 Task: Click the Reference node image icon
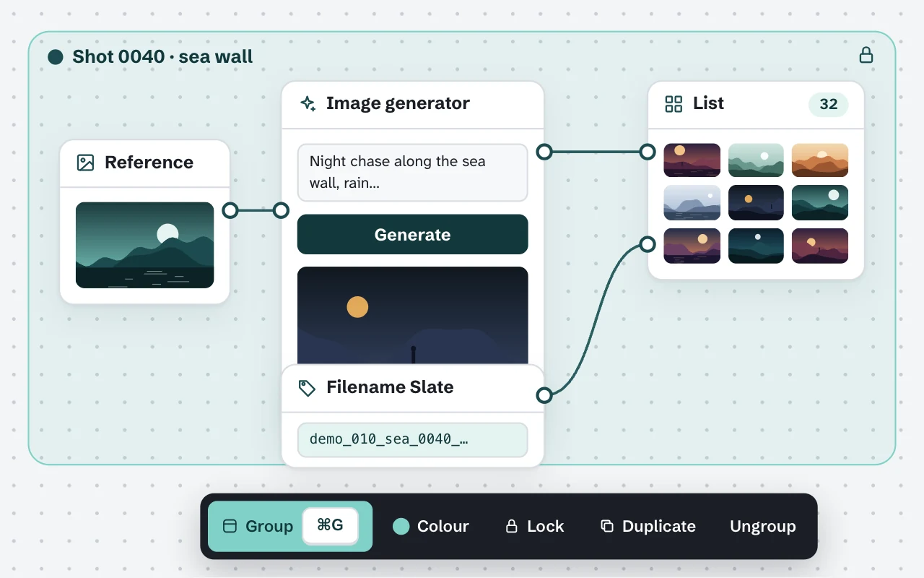(85, 163)
